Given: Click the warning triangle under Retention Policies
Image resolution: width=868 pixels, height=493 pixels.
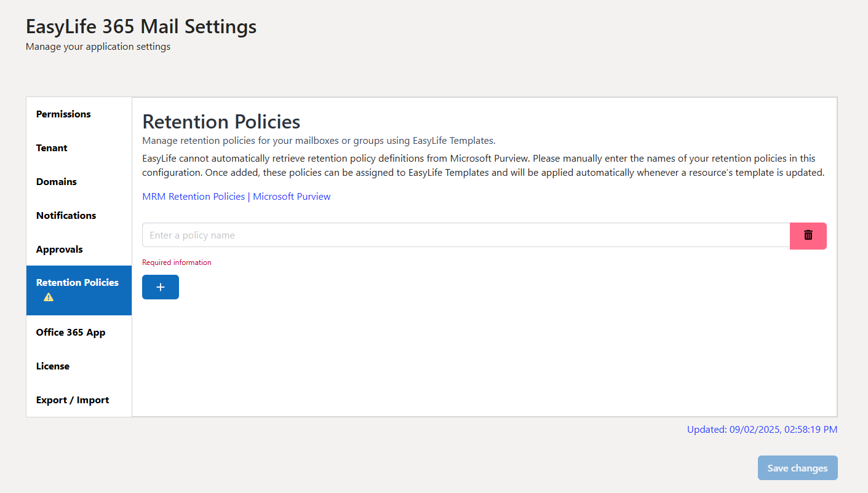Looking at the screenshot, I should [48, 297].
